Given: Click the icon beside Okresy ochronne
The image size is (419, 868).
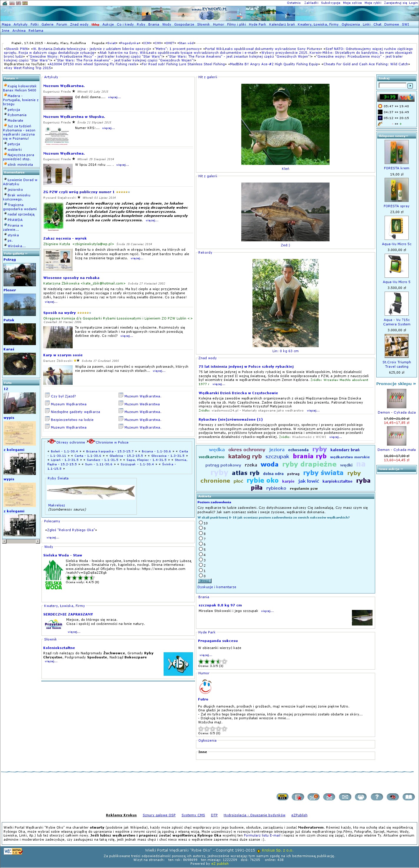Looking at the screenshot, I should pos(51,442).
